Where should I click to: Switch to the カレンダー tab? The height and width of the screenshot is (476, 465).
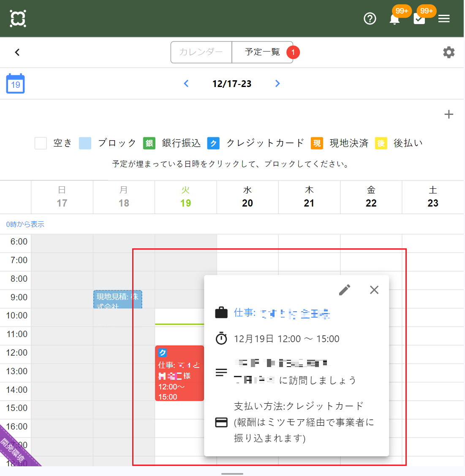(201, 52)
